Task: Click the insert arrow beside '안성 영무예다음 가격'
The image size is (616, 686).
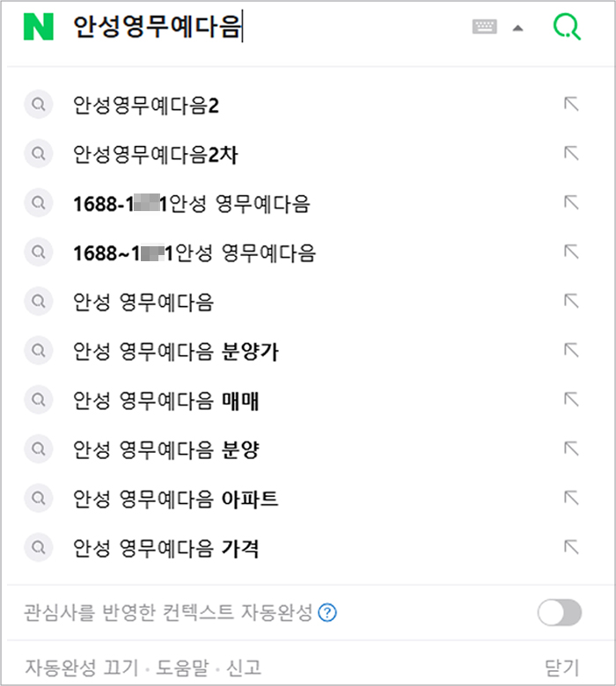Action: (x=571, y=548)
